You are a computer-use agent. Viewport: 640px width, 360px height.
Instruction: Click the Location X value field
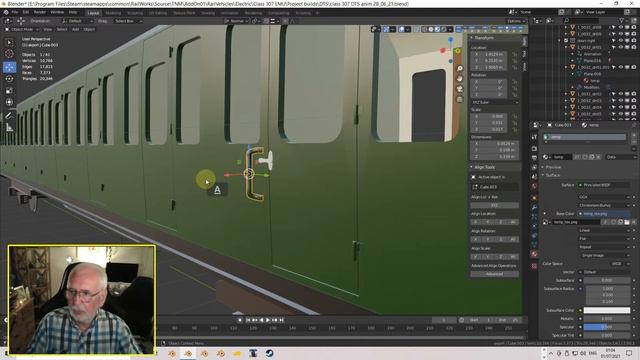(489, 54)
